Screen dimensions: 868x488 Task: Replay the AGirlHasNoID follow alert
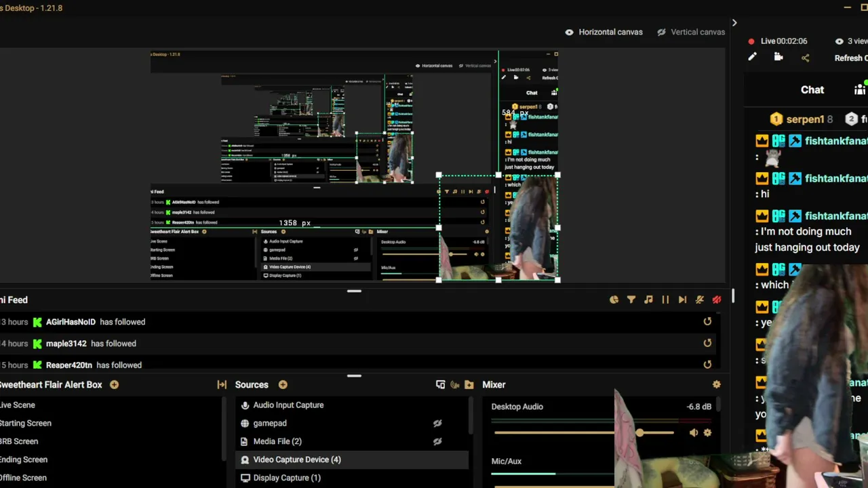click(x=707, y=322)
